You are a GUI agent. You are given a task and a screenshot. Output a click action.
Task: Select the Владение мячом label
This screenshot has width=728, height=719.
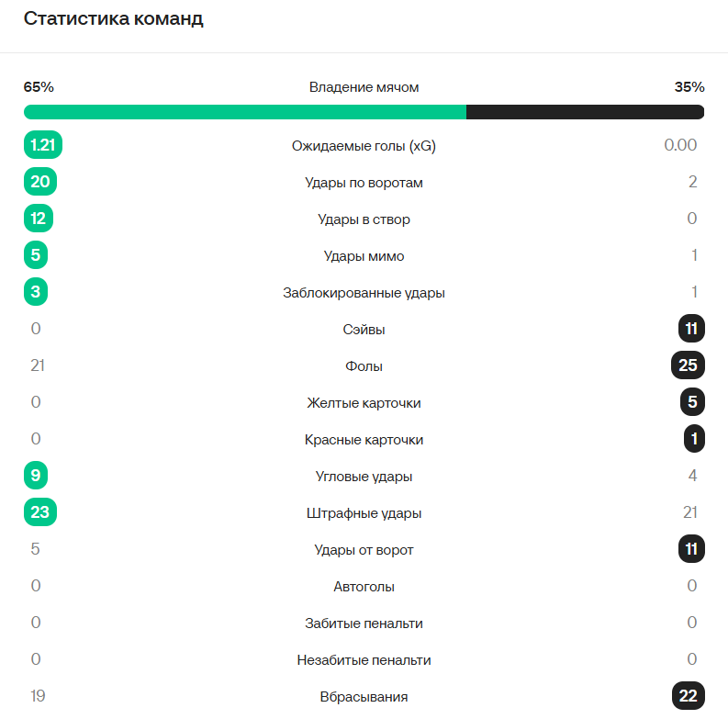point(364,87)
